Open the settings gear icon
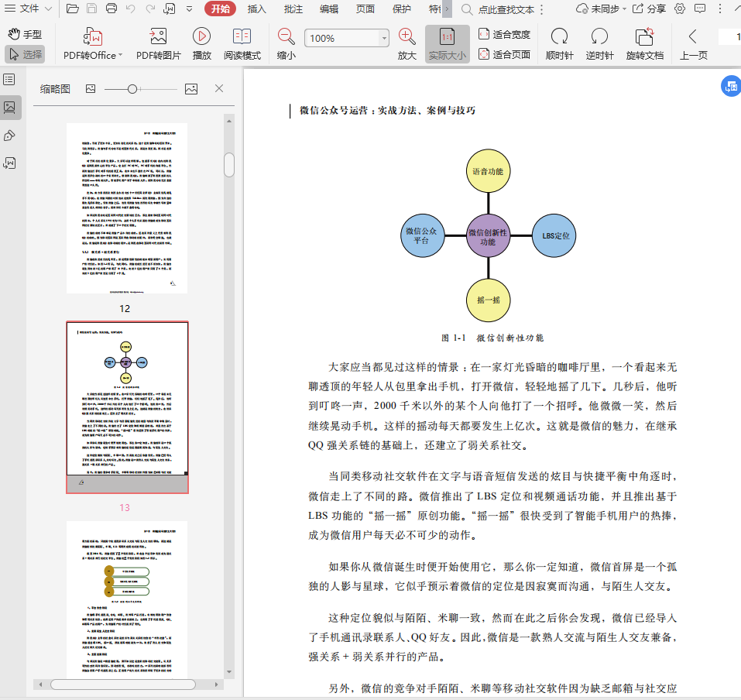 coord(680,9)
